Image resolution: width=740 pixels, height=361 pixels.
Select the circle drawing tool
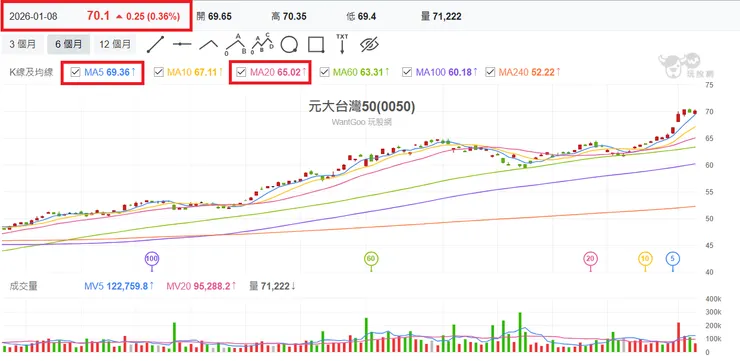[x=289, y=44]
